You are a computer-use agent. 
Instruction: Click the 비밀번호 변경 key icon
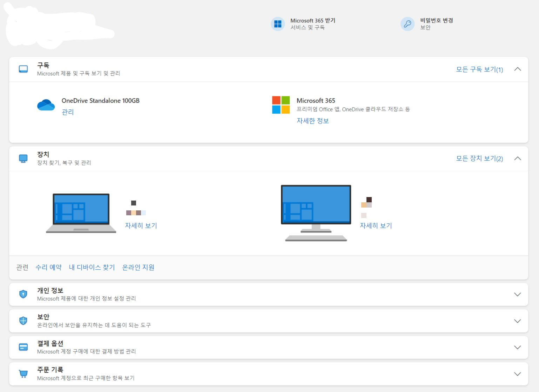(407, 24)
